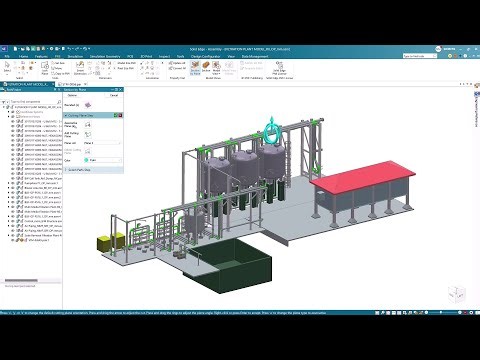Screen dimensions: 480x360
Task: Toggle visibility eye for Reference Planes
Action: point(13,117)
